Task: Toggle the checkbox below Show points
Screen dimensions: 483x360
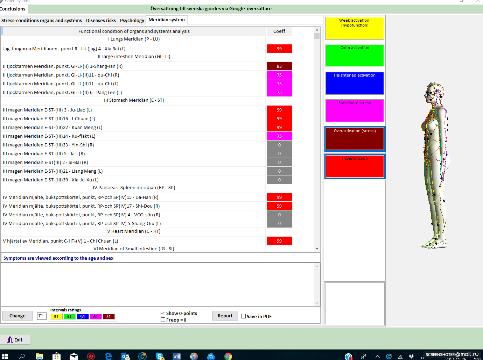Action: [163, 320]
